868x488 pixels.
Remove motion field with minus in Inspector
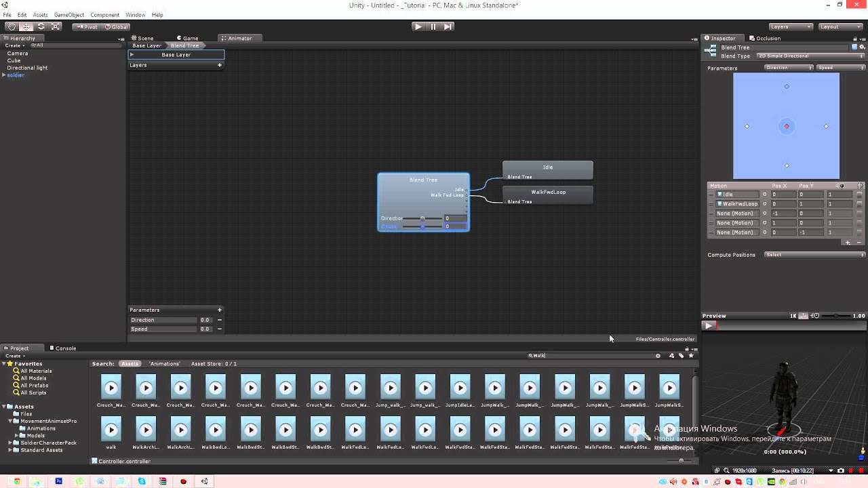pos(859,243)
